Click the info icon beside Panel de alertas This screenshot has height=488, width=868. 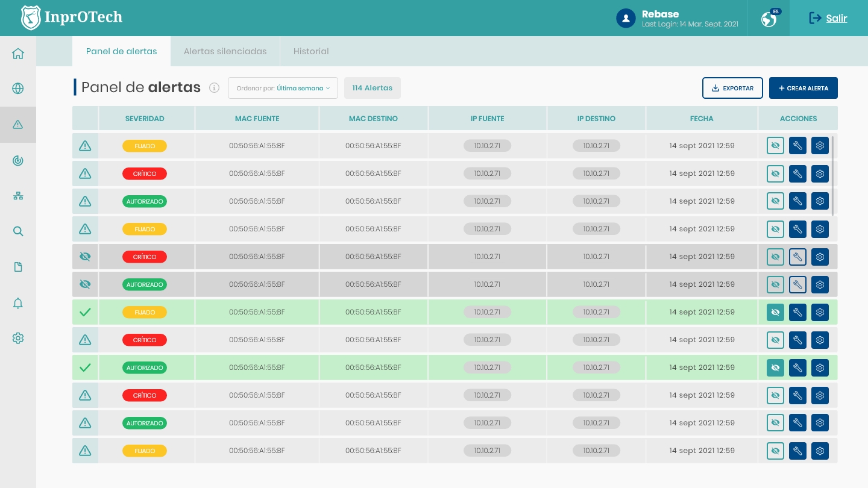point(214,88)
